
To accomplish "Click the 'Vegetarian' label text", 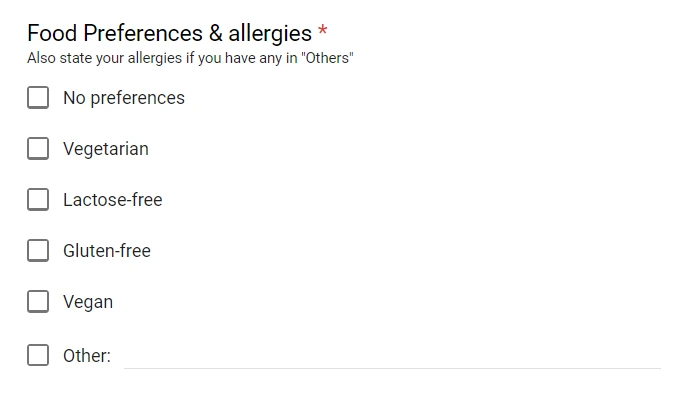I will click(106, 149).
